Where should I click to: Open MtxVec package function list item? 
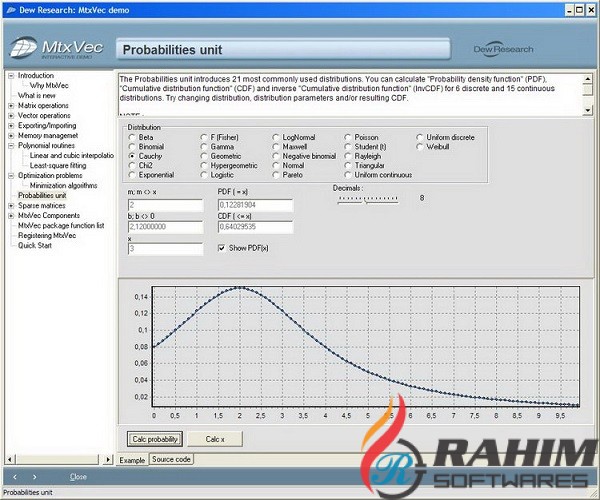[61, 225]
